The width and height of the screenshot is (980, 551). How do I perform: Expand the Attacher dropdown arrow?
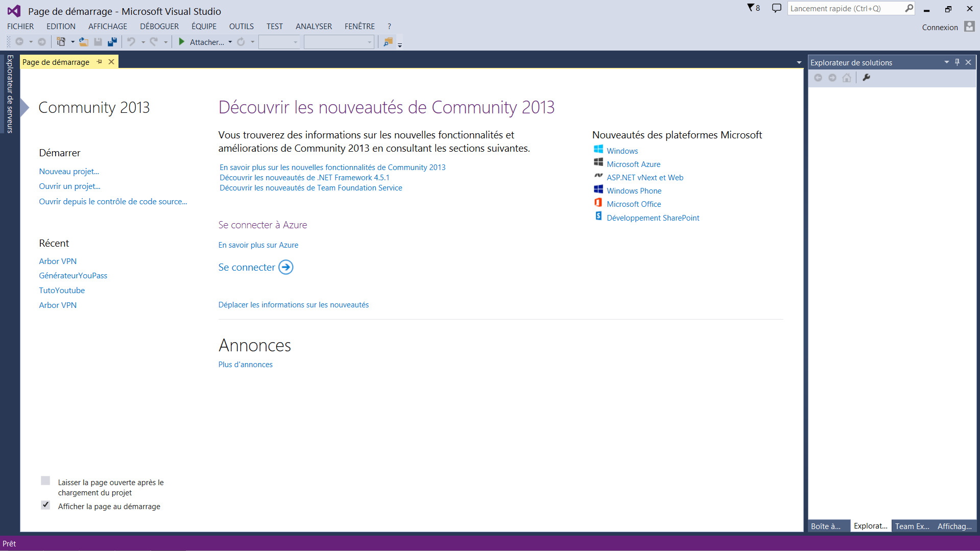point(230,42)
